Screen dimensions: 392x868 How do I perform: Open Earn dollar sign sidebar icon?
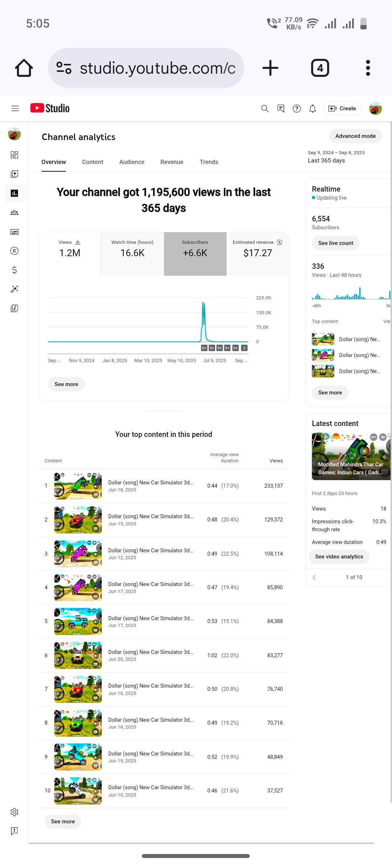tap(15, 270)
